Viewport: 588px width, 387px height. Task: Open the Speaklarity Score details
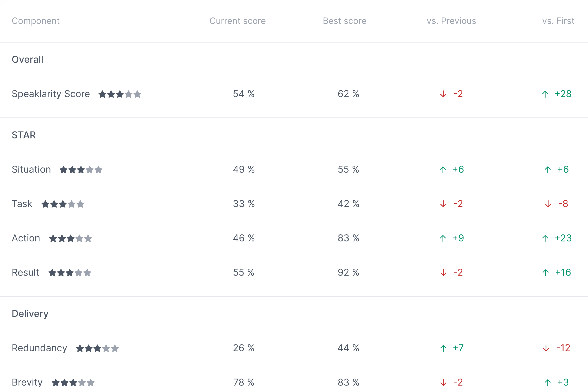tap(51, 94)
